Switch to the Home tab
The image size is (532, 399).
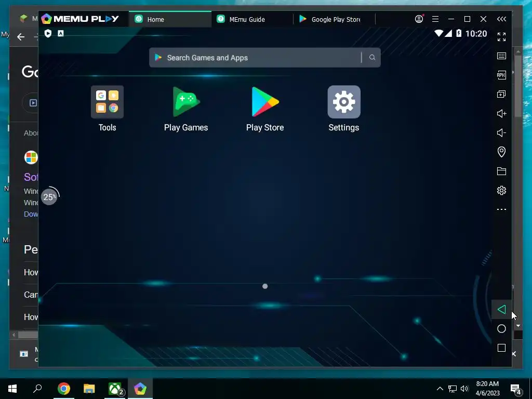pyautogui.click(x=170, y=19)
